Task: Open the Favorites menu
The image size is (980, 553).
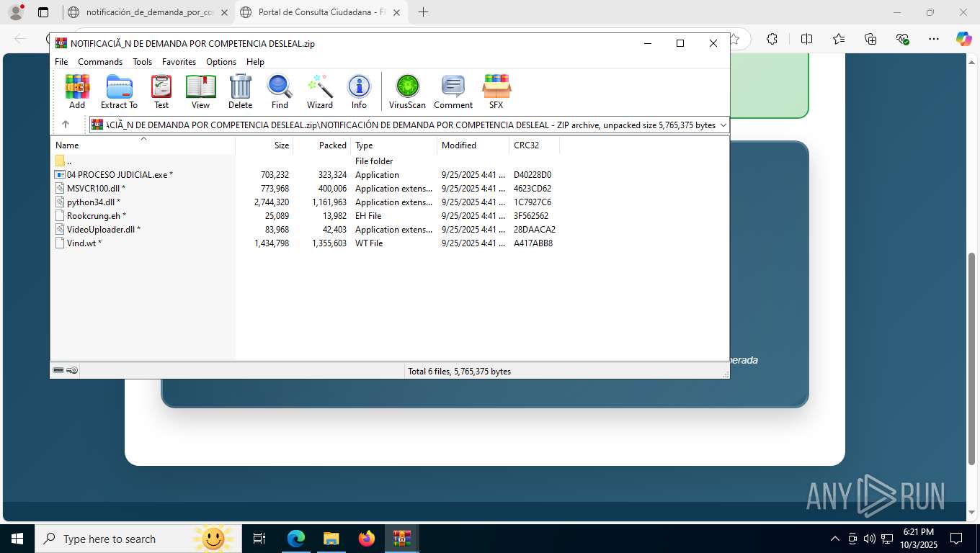Action: pyautogui.click(x=179, y=62)
